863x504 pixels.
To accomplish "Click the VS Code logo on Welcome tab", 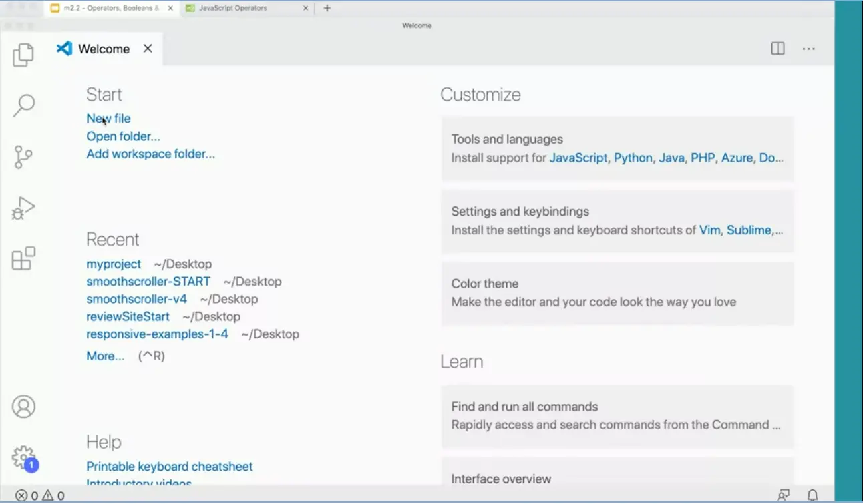I will tap(64, 48).
